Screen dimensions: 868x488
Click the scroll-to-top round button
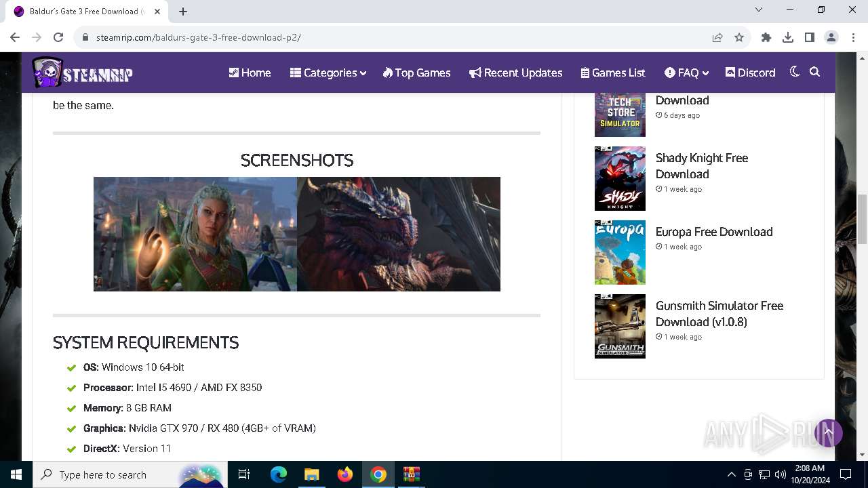[828, 432]
